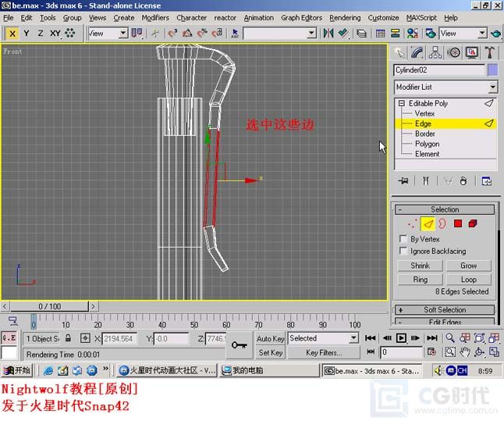Image resolution: width=504 pixels, height=421 pixels.
Task: Open the Layer Manager icon
Action: pyautogui.click(x=361, y=34)
